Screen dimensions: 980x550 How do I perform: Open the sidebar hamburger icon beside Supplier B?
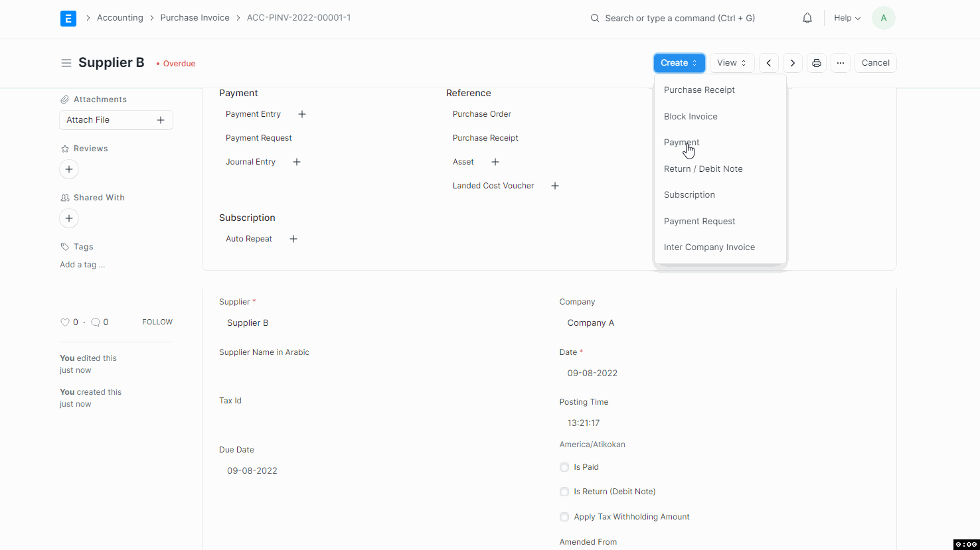(66, 62)
